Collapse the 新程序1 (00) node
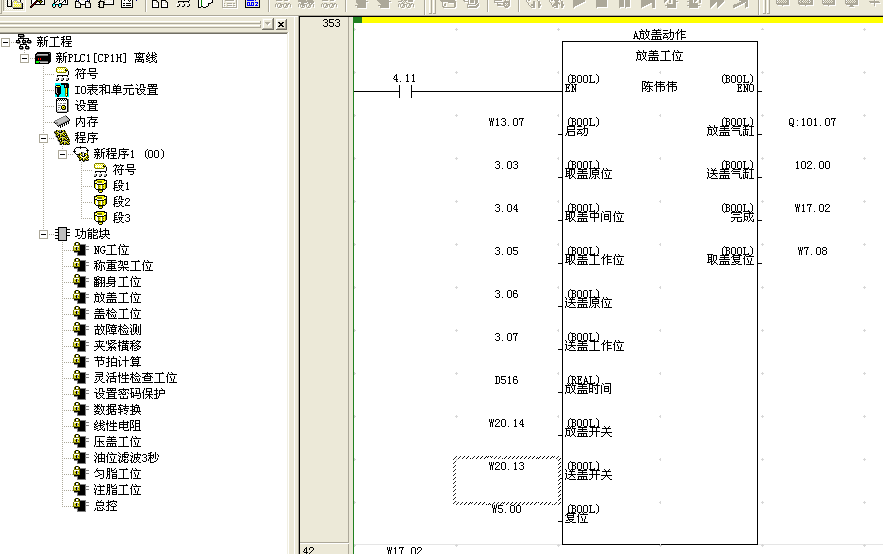 point(64,154)
